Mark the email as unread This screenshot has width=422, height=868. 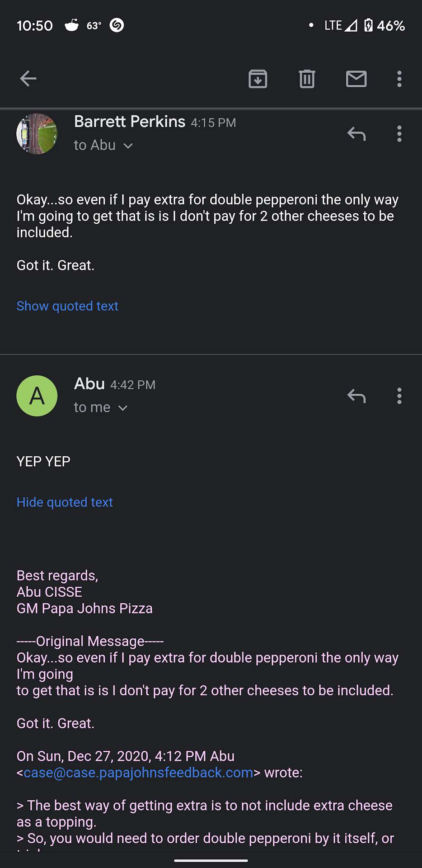356,79
